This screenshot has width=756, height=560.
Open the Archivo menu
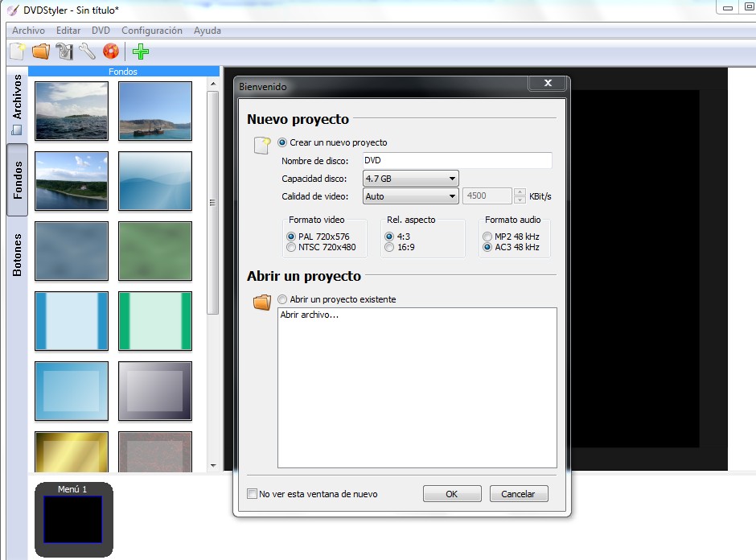click(28, 31)
